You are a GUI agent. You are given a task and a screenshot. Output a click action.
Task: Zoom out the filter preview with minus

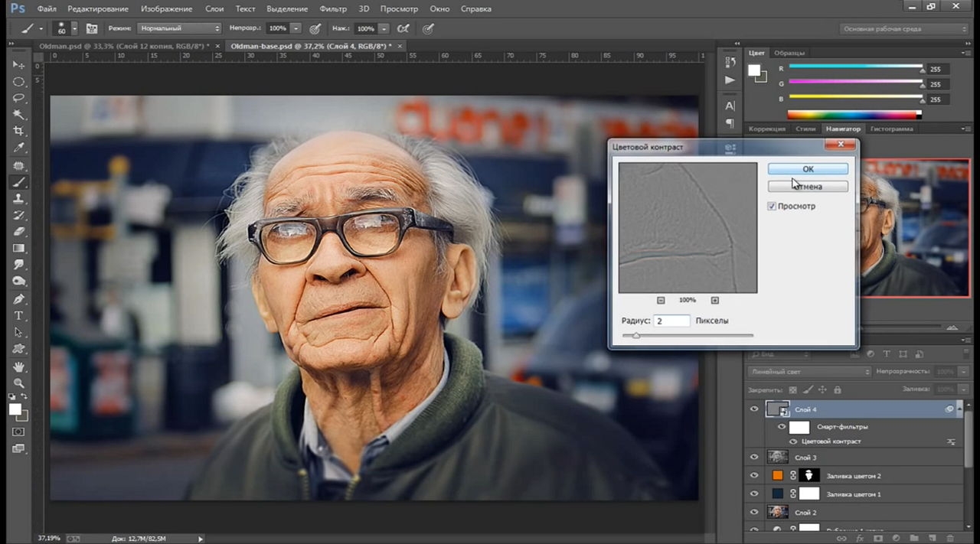(661, 300)
